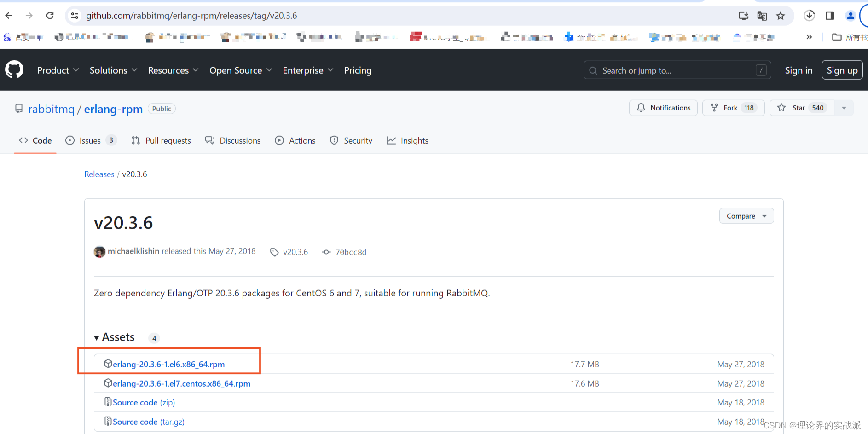The width and height of the screenshot is (868, 434).
Task: Collapse the Assets section
Action: point(114,337)
